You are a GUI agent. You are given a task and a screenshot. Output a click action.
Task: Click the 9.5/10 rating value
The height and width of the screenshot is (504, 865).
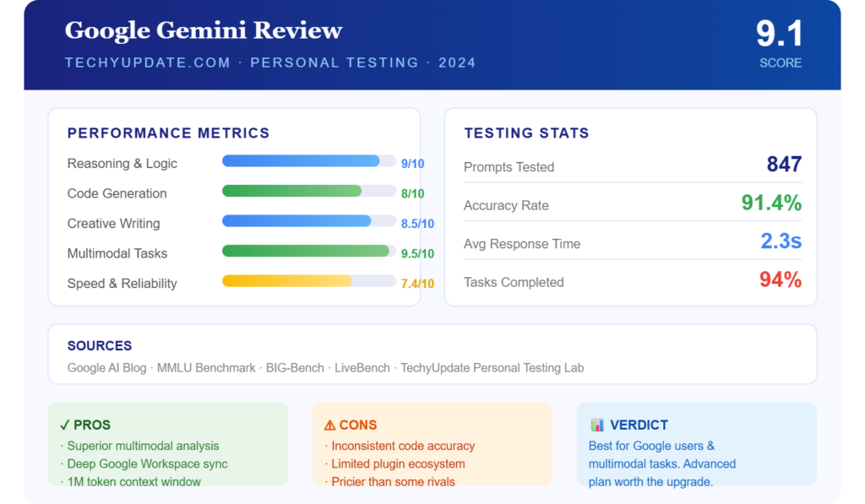[x=417, y=253]
